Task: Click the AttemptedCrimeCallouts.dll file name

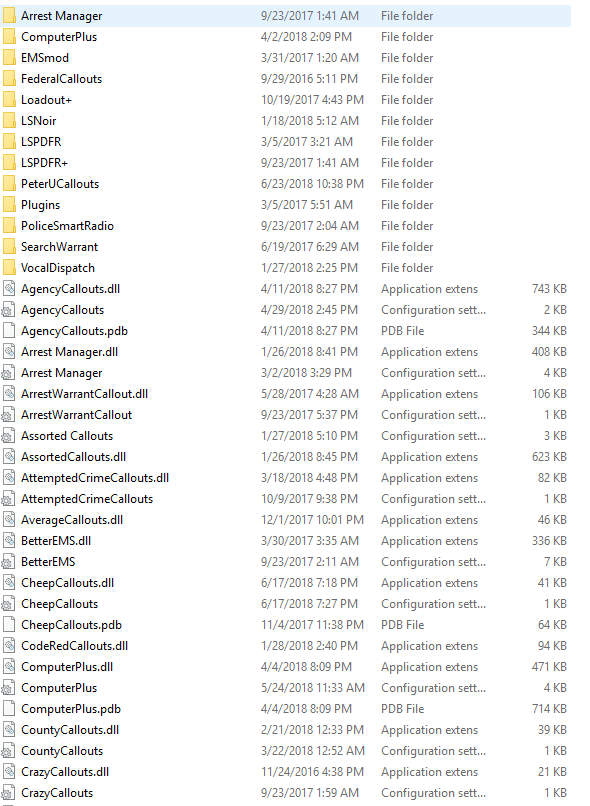Action: (95, 478)
